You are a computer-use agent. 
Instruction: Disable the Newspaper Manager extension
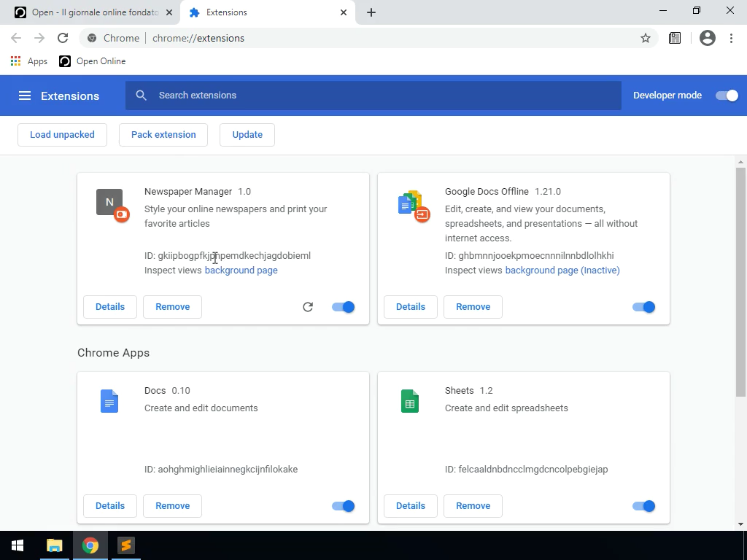344,307
